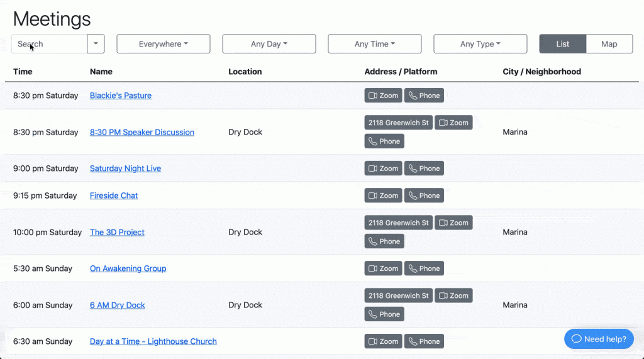Click Zoom badge for Blackie's Pasture
The width and height of the screenshot is (644, 359).
[x=383, y=96]
